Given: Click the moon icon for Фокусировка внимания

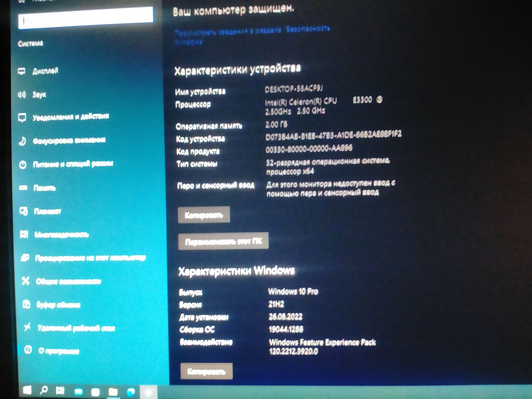Looking at the screenshot, I should click(22, 141).
